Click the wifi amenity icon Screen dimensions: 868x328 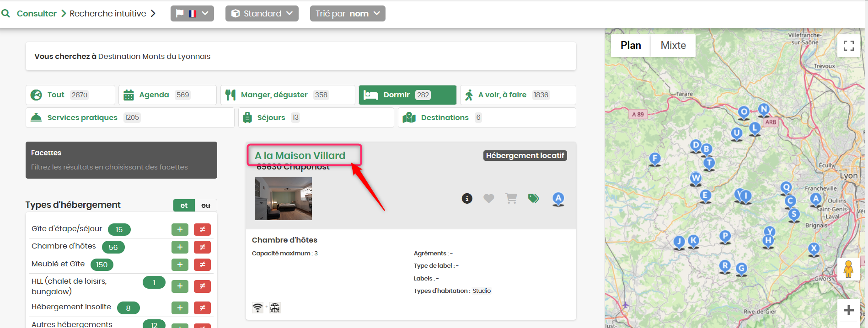click(257, 308)
